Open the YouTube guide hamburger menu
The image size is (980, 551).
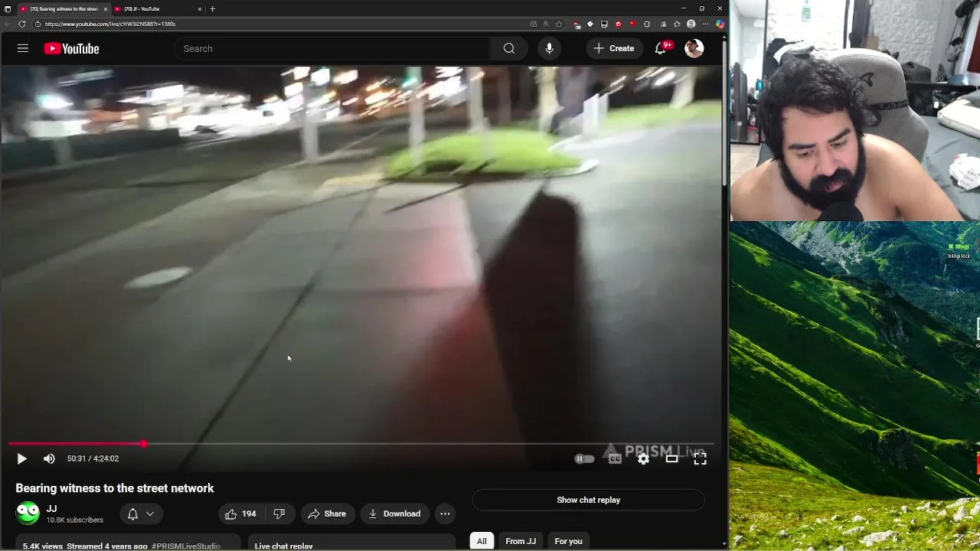click(23, 48)
